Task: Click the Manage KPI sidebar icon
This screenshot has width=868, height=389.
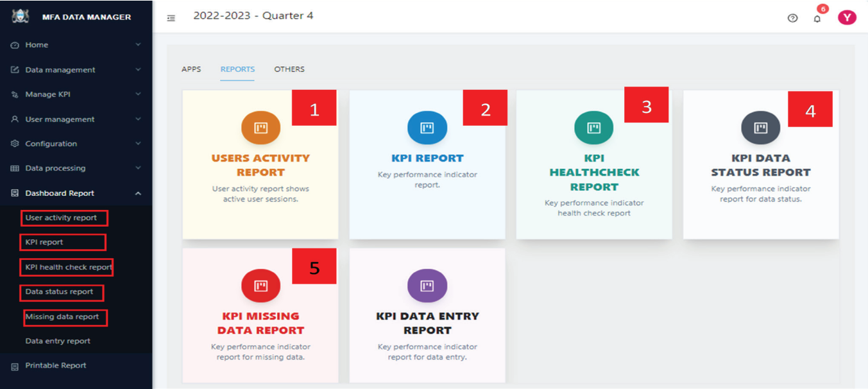Action: [15, 94]
